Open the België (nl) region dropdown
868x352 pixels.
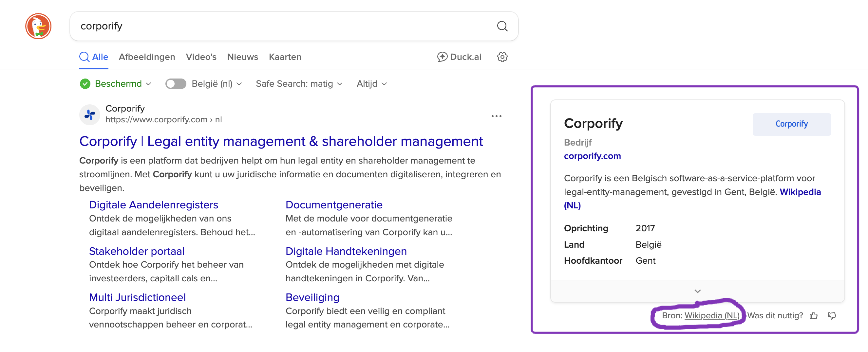coord(217,84)
